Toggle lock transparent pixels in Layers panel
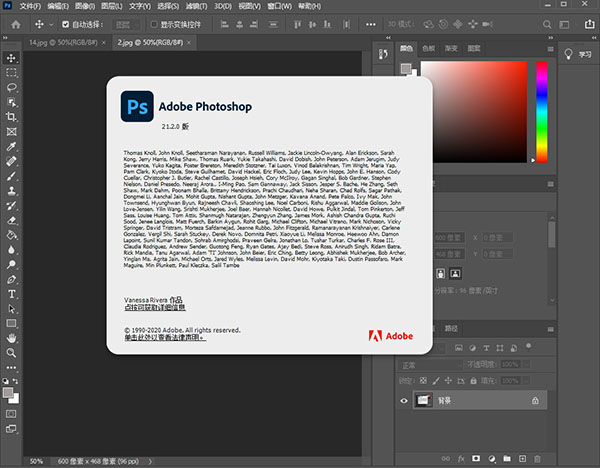600x468 pixels. click(423, 381)
